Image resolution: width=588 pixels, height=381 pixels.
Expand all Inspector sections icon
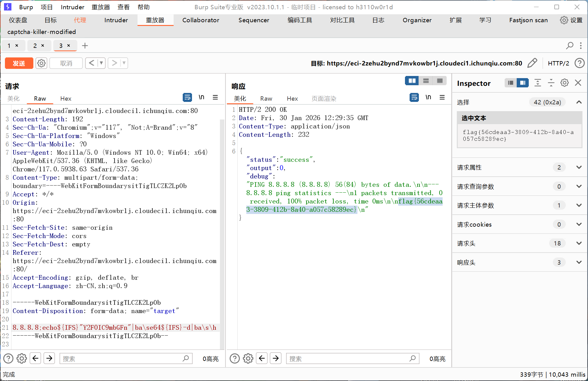537,83
